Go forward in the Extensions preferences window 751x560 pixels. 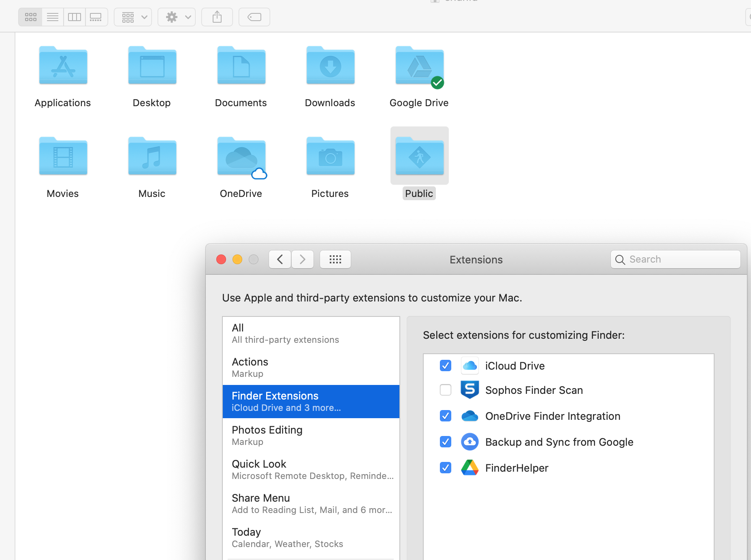tap(303, 259)
